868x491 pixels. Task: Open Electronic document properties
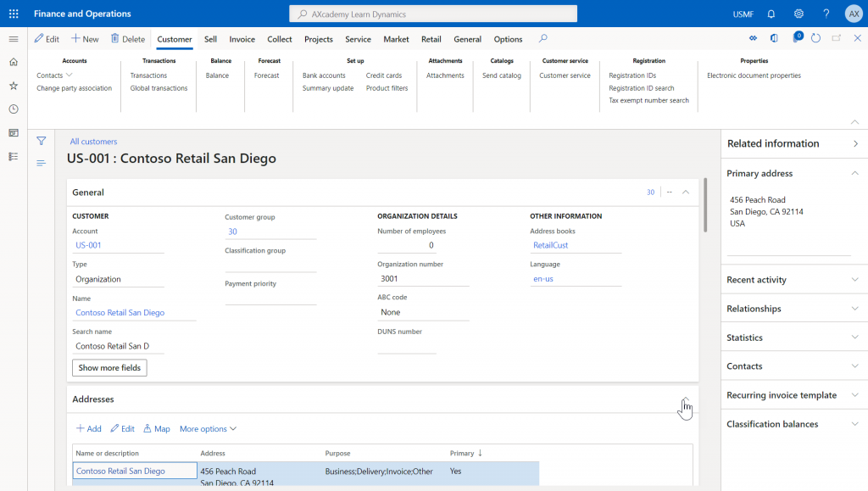point(754,75)
